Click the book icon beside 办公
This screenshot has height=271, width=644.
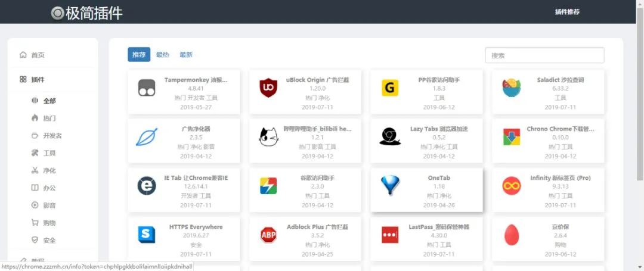click(35, 188)
